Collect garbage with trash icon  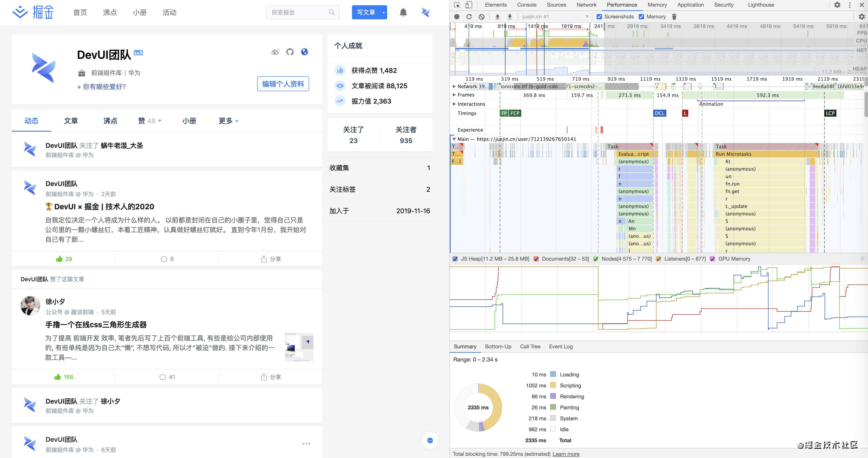(x=674, y=16)
